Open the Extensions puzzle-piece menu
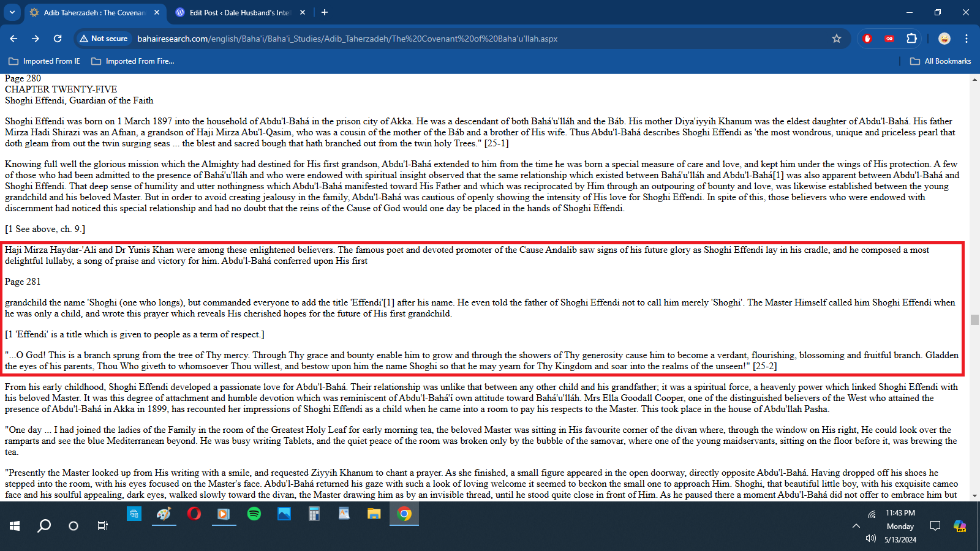The height and width of the screenshot is (551, 980). pos(911,39)
